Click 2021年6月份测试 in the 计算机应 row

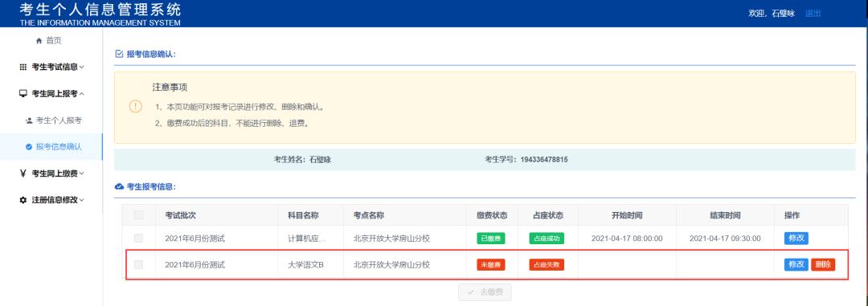click(x=194, y=239)
